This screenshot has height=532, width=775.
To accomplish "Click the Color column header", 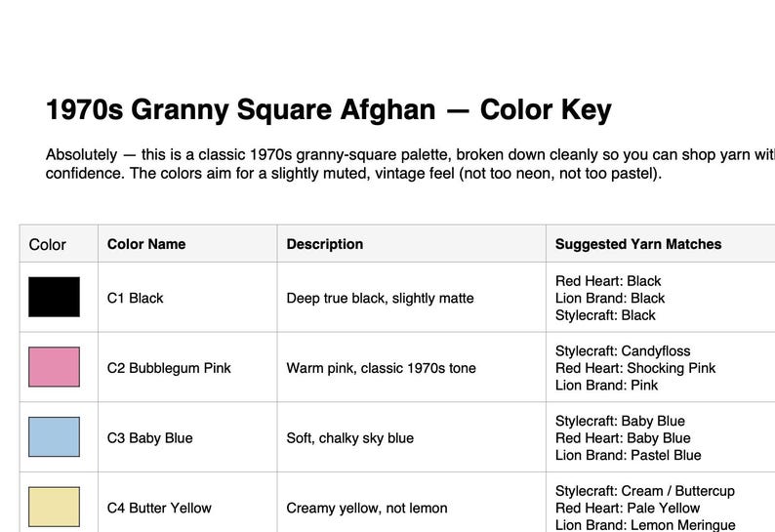I will point(48,244).
